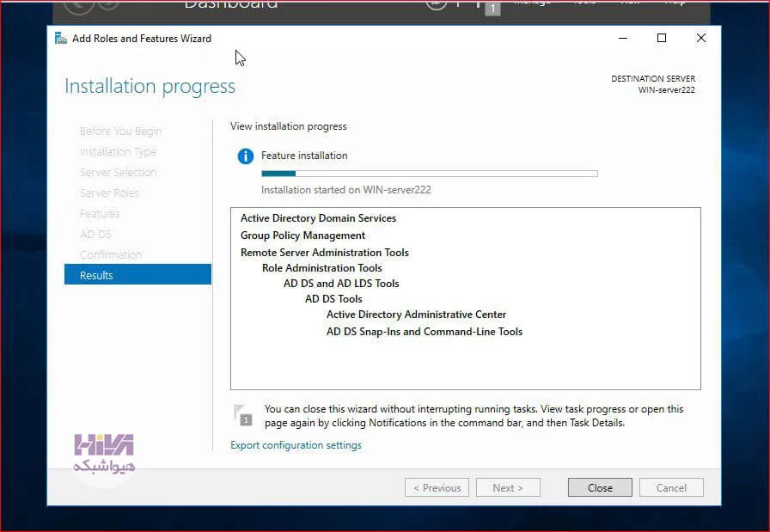Close the wizard window with the X

[x=700, y=38]
